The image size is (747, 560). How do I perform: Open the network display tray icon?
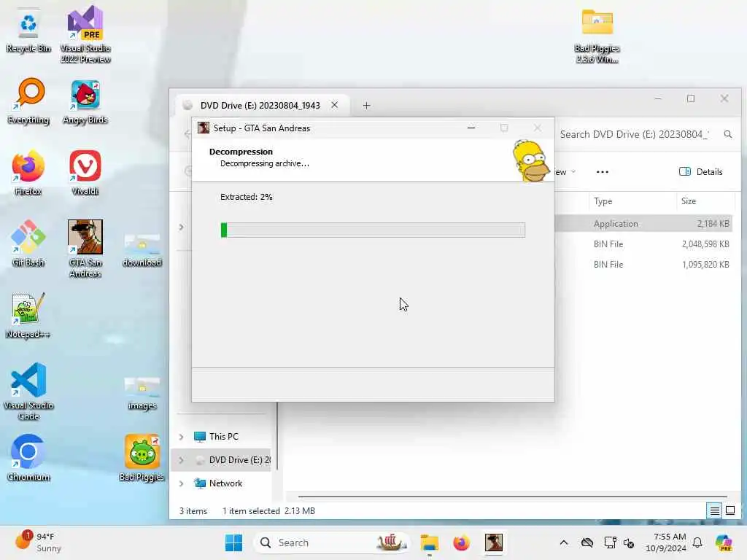tap(609, 542)
